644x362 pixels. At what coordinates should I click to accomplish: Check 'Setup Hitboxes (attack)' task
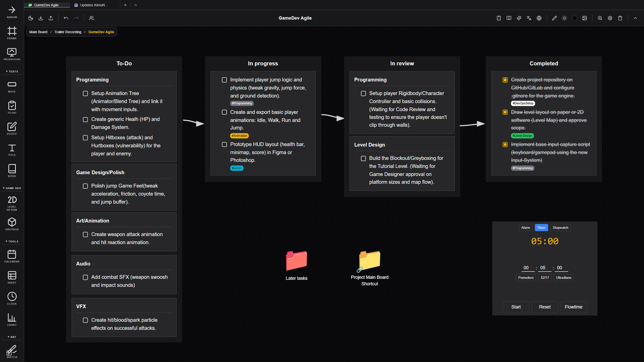pyautogui.click(x=85, y=138)
